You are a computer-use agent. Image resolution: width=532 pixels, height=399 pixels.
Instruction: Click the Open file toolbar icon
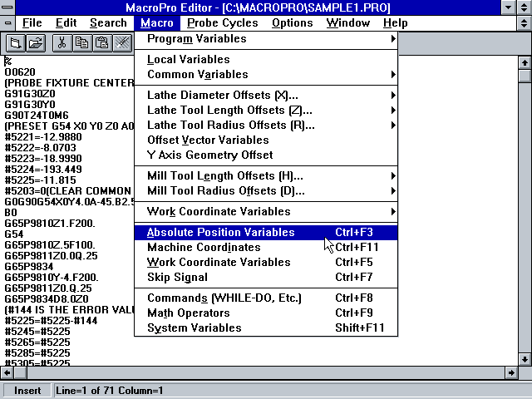point(36,43)
